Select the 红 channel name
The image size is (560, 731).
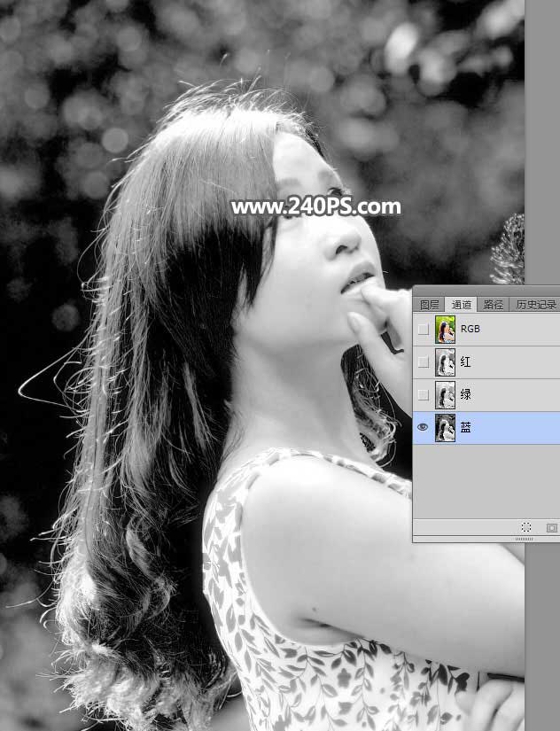(465, 362)
